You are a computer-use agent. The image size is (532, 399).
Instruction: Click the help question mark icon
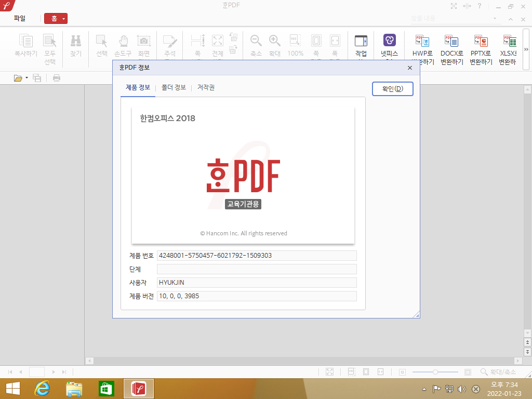click(480, 6)
